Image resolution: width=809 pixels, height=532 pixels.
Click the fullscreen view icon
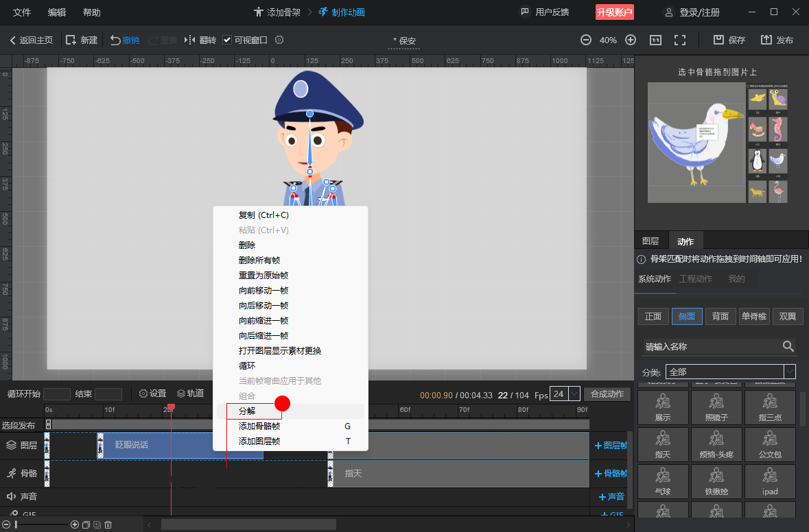(680, 40)
